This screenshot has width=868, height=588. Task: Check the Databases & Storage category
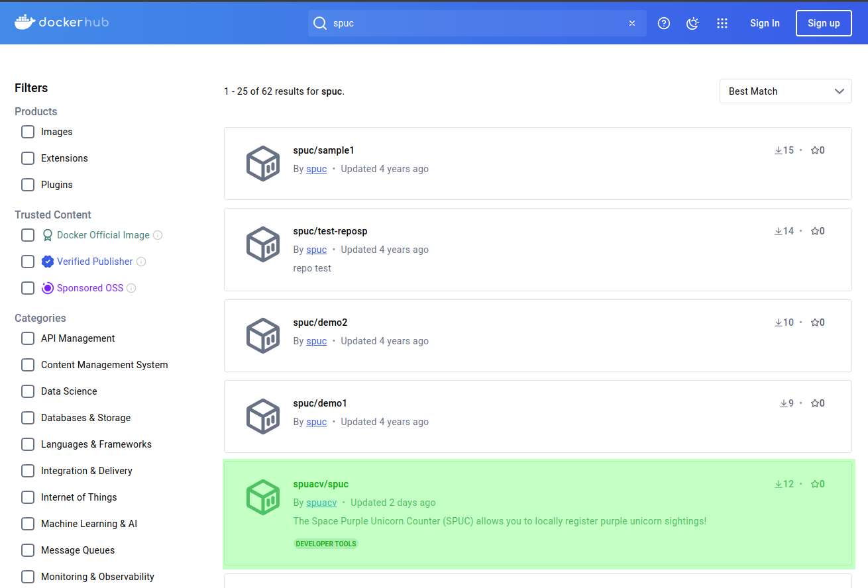(x=28, y=418)
